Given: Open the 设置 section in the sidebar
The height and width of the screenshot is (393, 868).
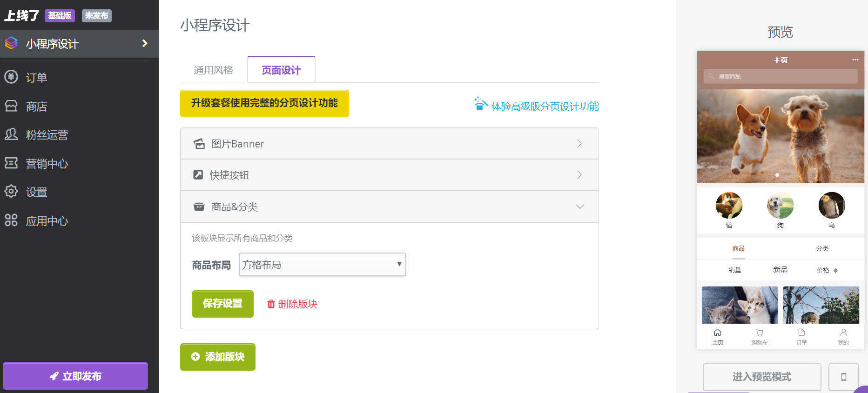Looking at the screenshot, I should (36, 192).
